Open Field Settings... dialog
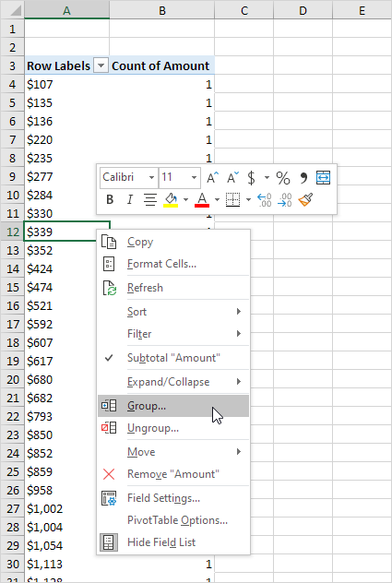Image resolution: width=392 pixels, height=583 pixels. [x=173, y=498]
